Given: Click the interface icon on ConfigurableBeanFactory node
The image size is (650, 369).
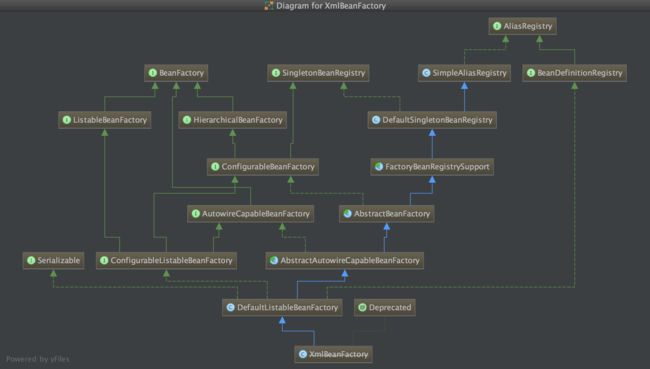Looking at the screenshot, I should (x=215, y=167).
